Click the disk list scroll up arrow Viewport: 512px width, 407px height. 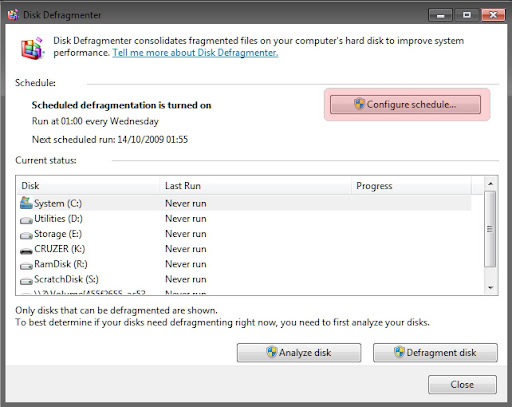pyautogui.click(x=490, y=184)
